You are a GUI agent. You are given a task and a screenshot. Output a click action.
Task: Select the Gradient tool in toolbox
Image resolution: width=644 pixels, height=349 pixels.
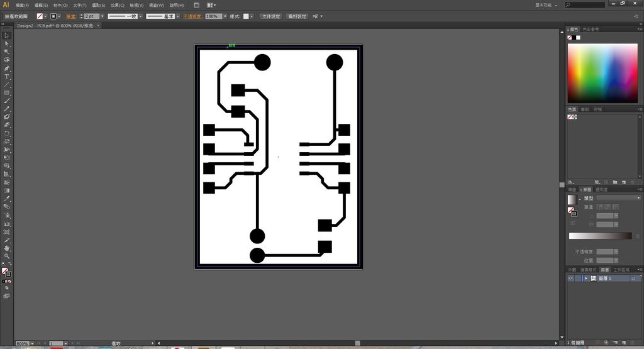pos(6,191)
